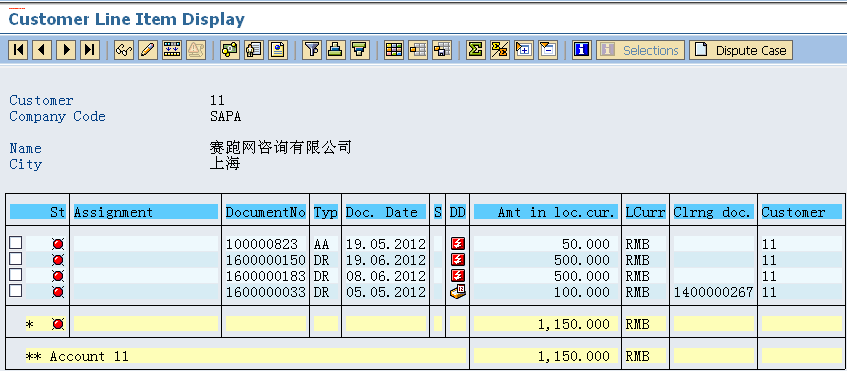847x371 pixels.
Task: Click document number 100000823
Action: coord(261,244)
